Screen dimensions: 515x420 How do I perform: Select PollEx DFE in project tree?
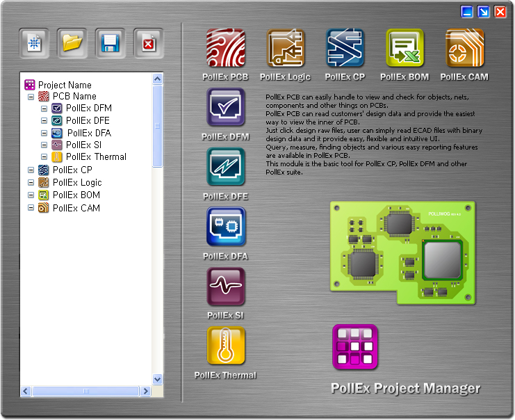tap(88, 120)
